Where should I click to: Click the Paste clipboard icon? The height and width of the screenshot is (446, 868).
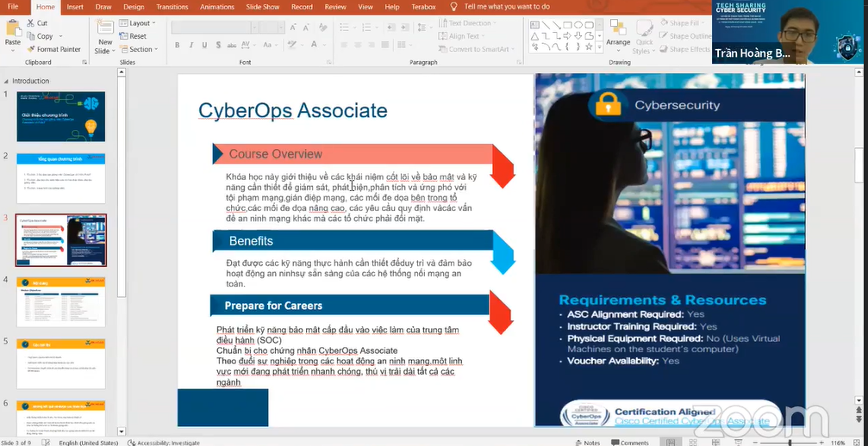click(12, 28)
